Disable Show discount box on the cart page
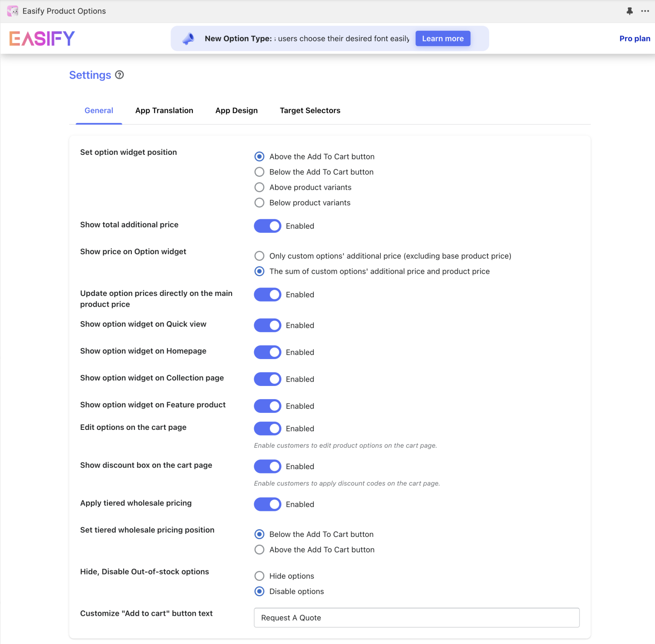 pos(267,466)
